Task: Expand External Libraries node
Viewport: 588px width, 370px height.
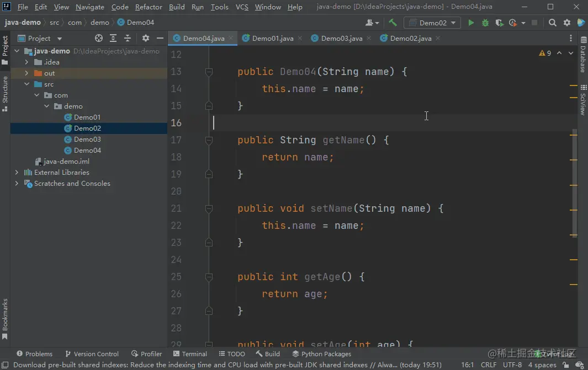Action: [17, 172]
